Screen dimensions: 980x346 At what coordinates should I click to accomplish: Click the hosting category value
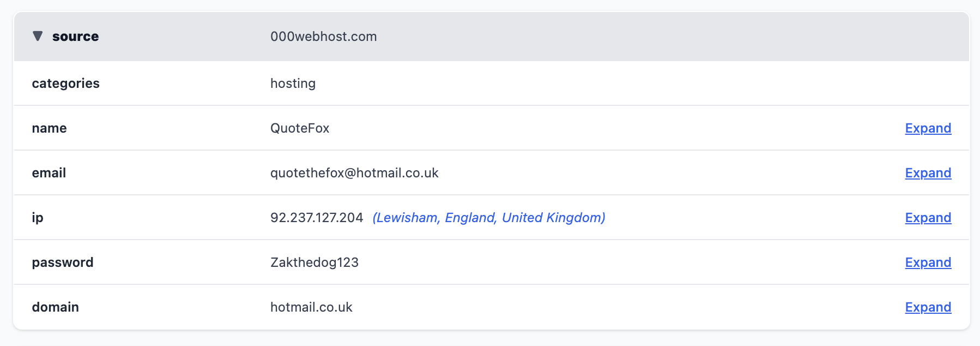pos(293,83)
